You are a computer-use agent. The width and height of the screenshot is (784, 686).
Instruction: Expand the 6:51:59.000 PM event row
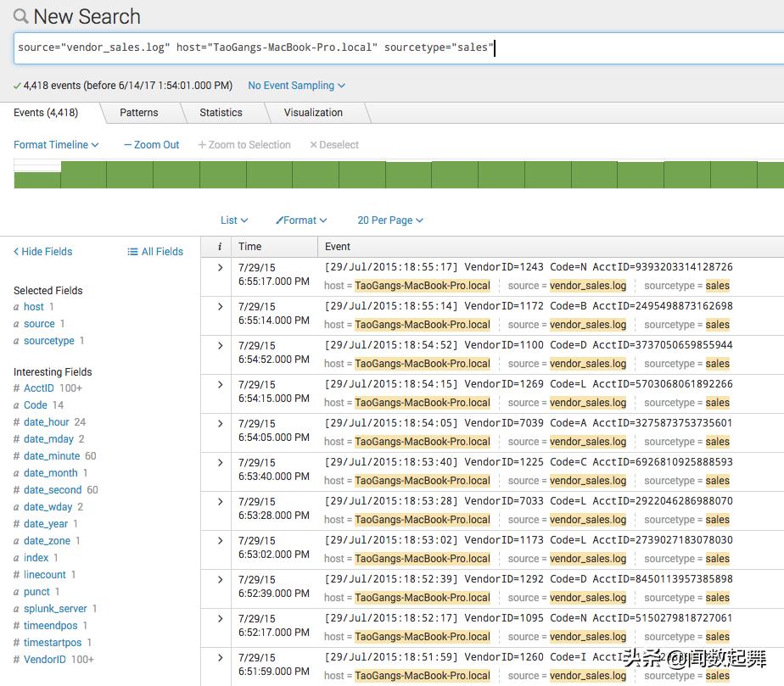click(220, 657)
